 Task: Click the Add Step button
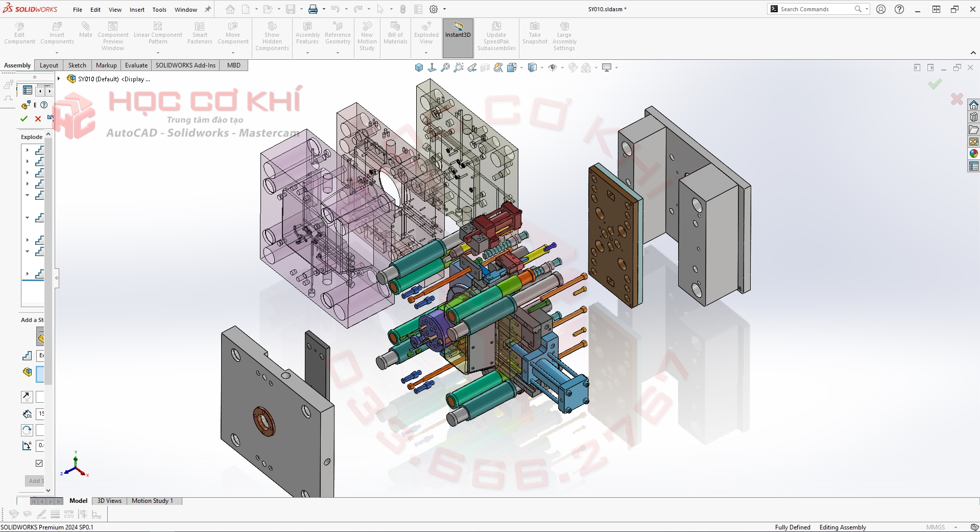point(35,481)
